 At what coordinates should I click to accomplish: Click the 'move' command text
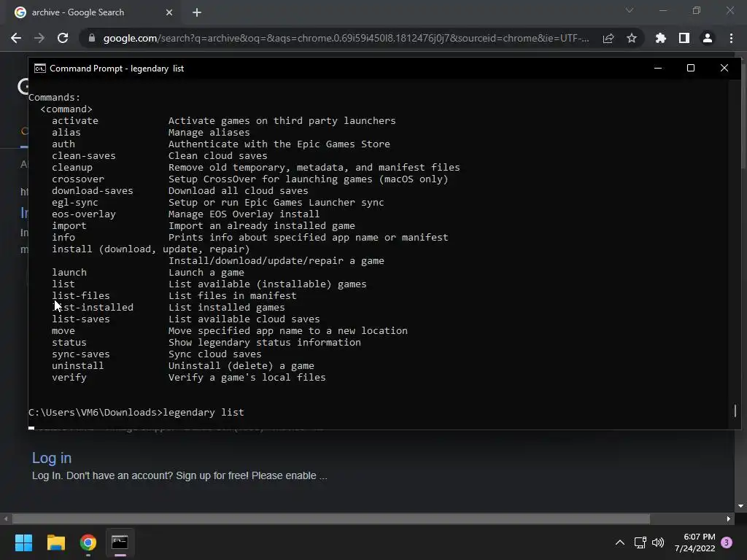(x=63, y=330)
